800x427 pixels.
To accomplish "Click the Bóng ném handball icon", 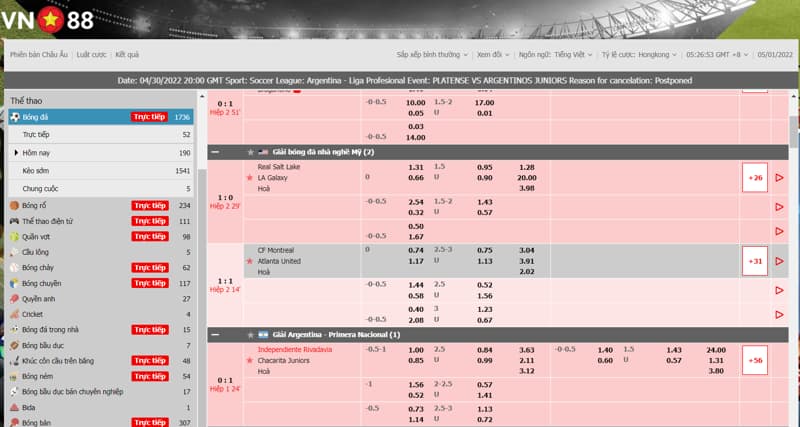I will pos(14,376).
